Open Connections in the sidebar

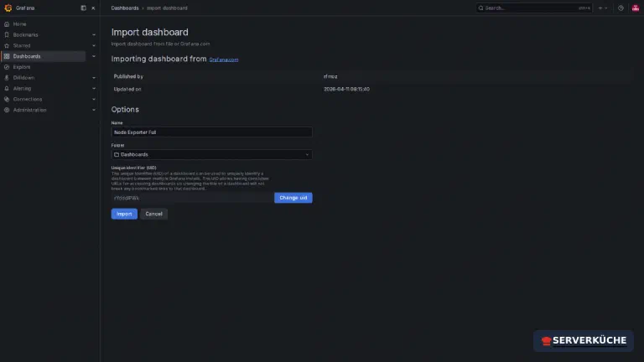28,99
